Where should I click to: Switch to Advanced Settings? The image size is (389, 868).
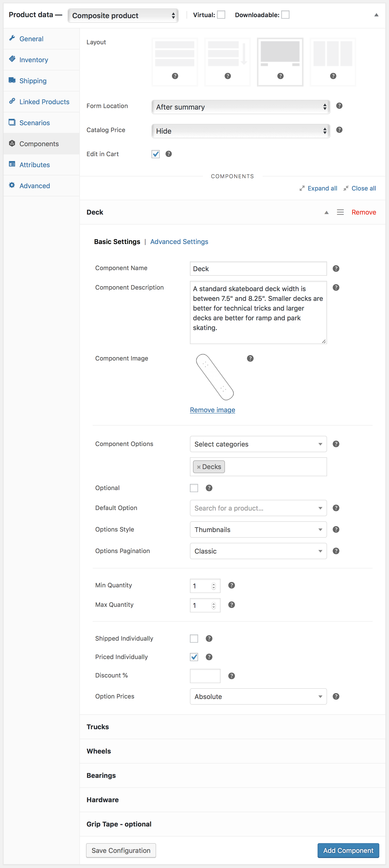[x=179, y=242]
